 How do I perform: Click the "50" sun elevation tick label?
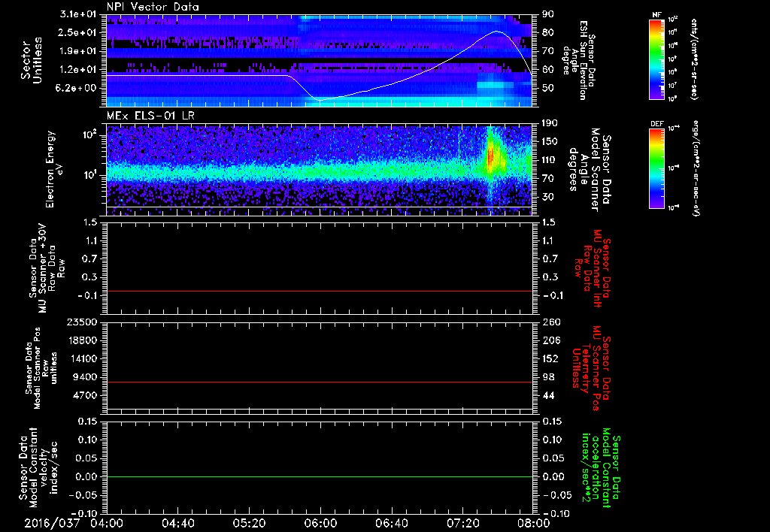point(548,88)
